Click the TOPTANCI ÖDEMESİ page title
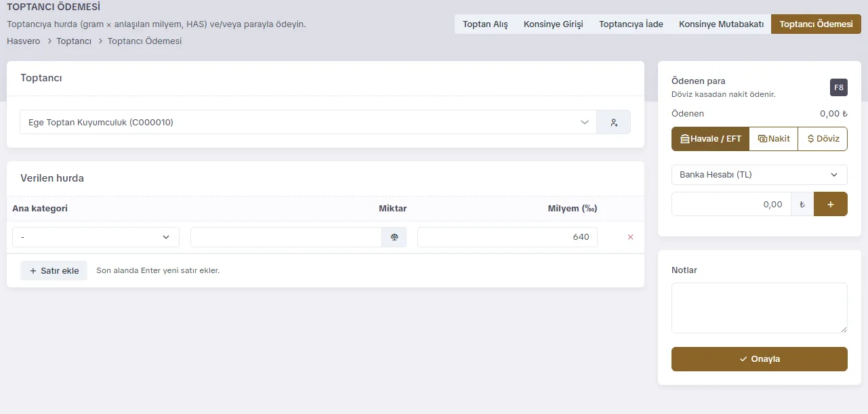The height and width of the screenshot is (414, 868). coord(54,7)
